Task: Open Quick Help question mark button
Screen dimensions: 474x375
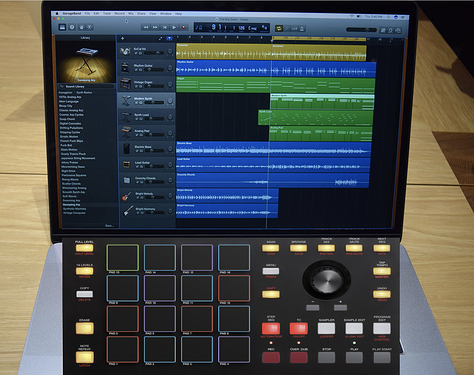Action: click(x=72, y=27)
